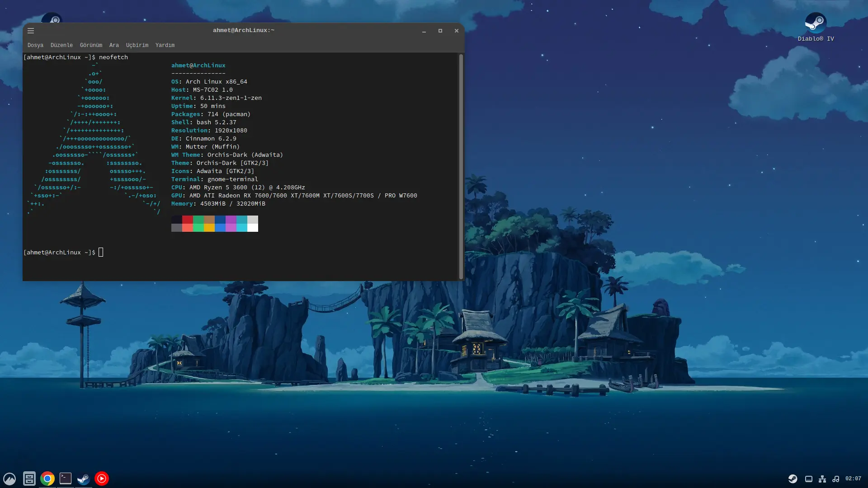Screen dimensions: 868x488
Task: Open the application launcher in the panel
Action: click(x=9, y=479)
